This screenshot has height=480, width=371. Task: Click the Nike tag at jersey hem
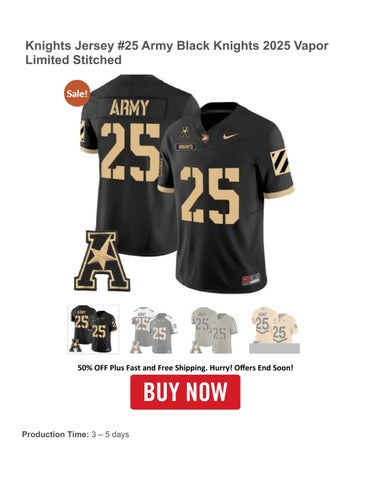click(x=251, y=279)
